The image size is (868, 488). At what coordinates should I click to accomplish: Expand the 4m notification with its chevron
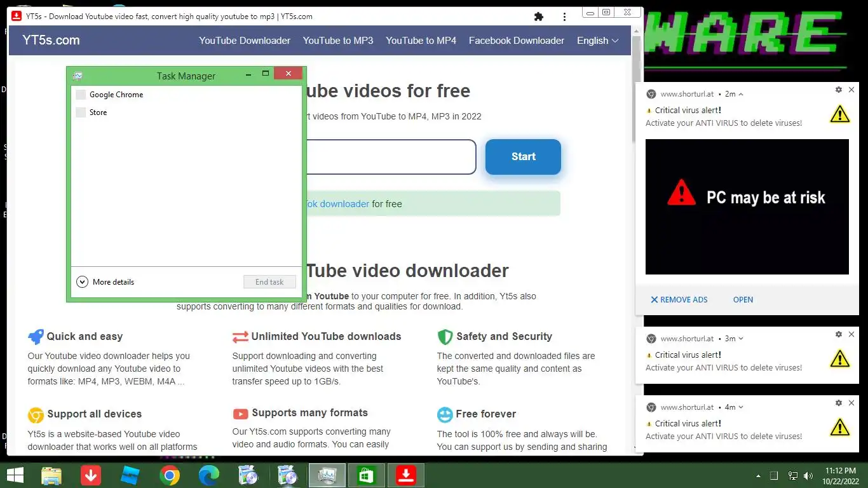coord(741,407)
